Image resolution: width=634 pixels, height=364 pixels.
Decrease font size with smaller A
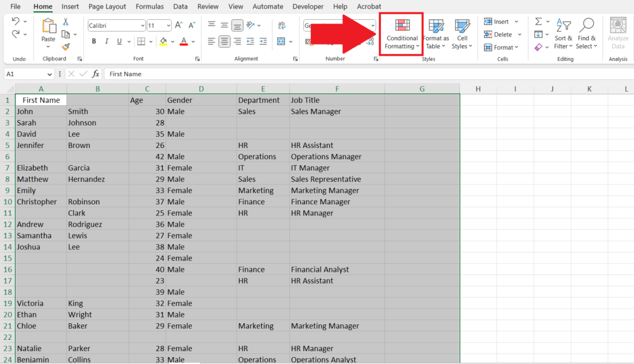(x=192, y=25)
